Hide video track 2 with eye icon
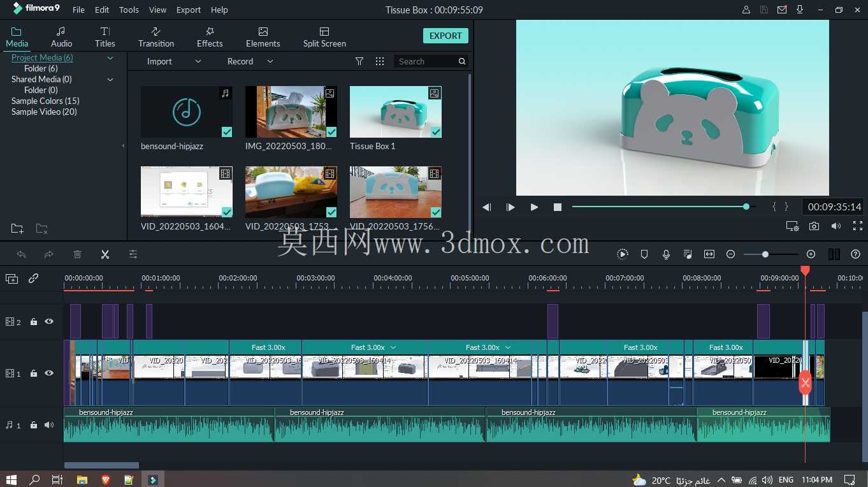The image size is (868, 487). (x=49, y=322)
